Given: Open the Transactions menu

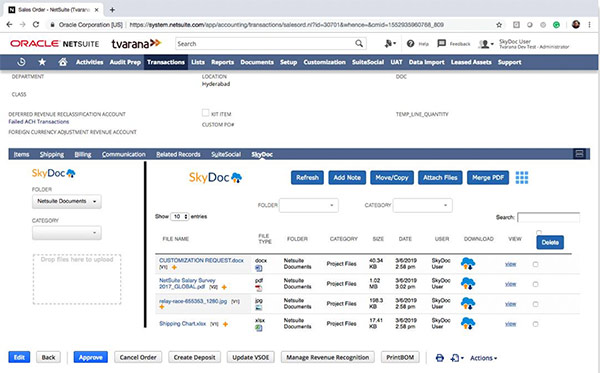Looking at the screenshot, I should pyautogui.click(x=166, y=62).
